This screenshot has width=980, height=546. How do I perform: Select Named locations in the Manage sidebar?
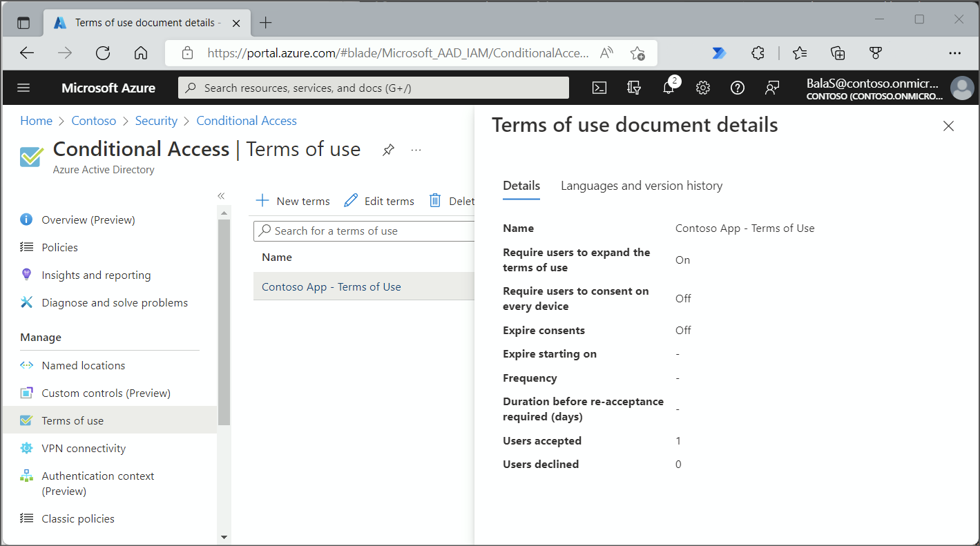(83, 364)
